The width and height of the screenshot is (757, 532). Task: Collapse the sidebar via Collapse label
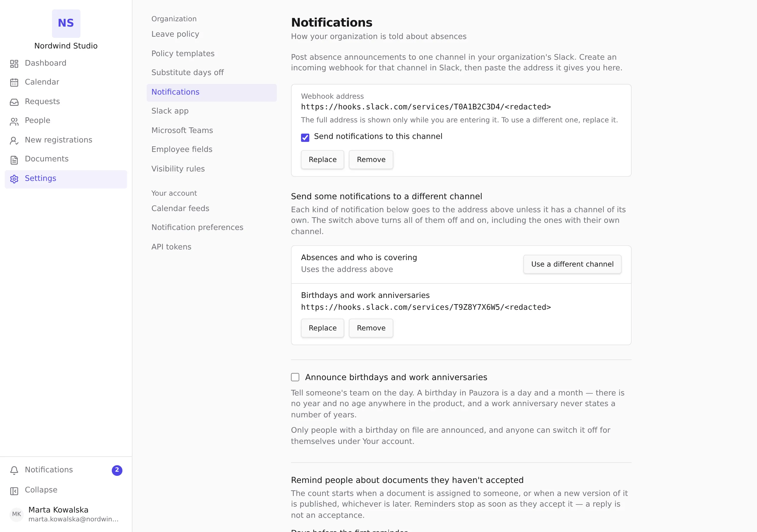click(41, 490)
